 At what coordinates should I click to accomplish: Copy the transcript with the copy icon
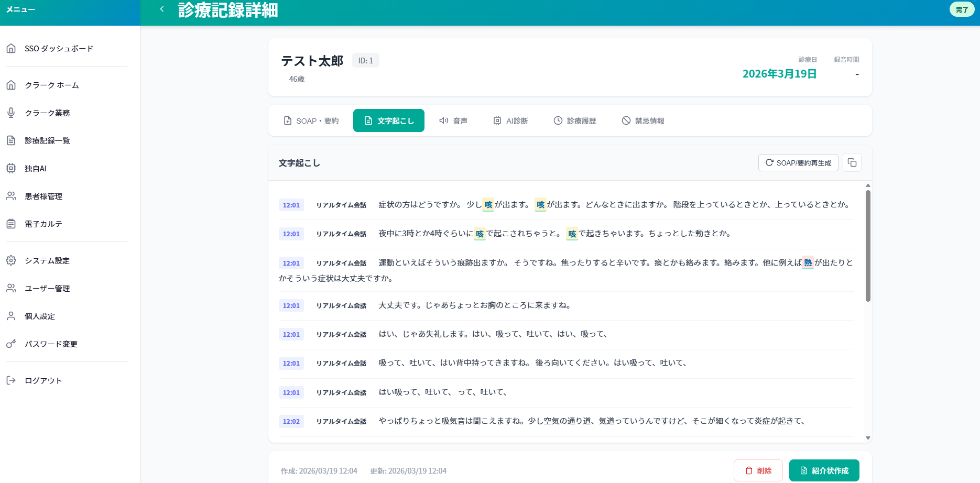tap(852, 162)
